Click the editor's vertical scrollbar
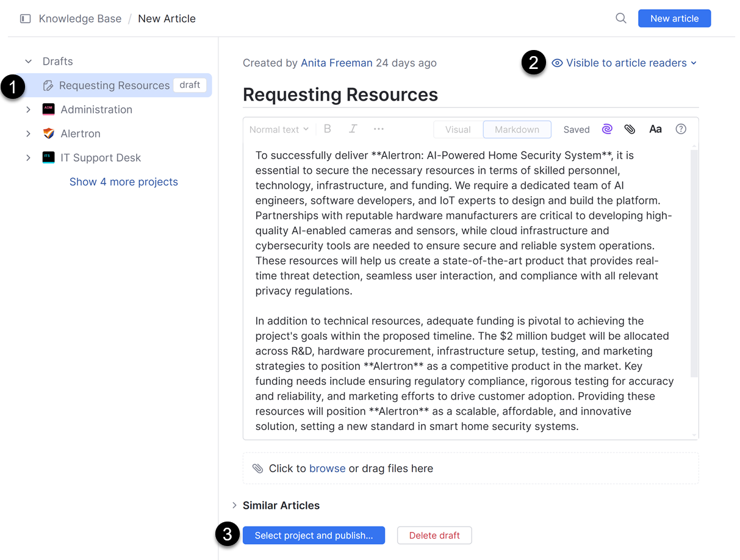 pos(694,262)
